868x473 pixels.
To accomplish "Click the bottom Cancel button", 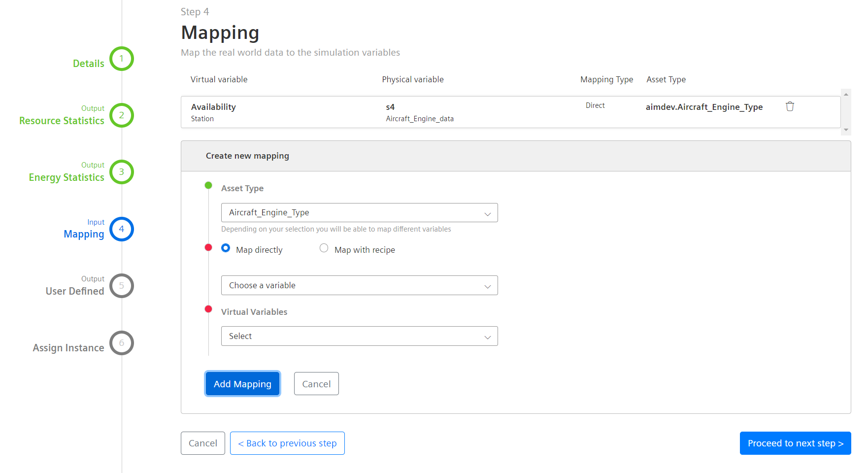I will tap(203, 443).
